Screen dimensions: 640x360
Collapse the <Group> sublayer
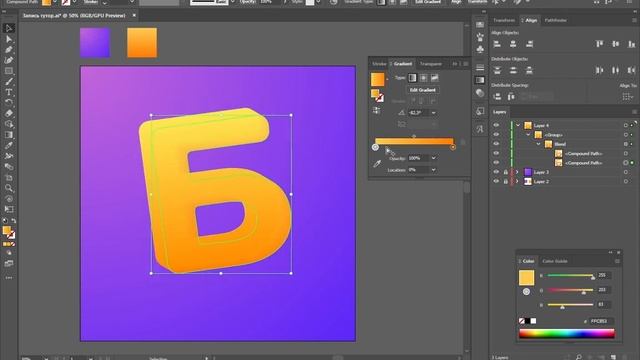click(528, 135)
